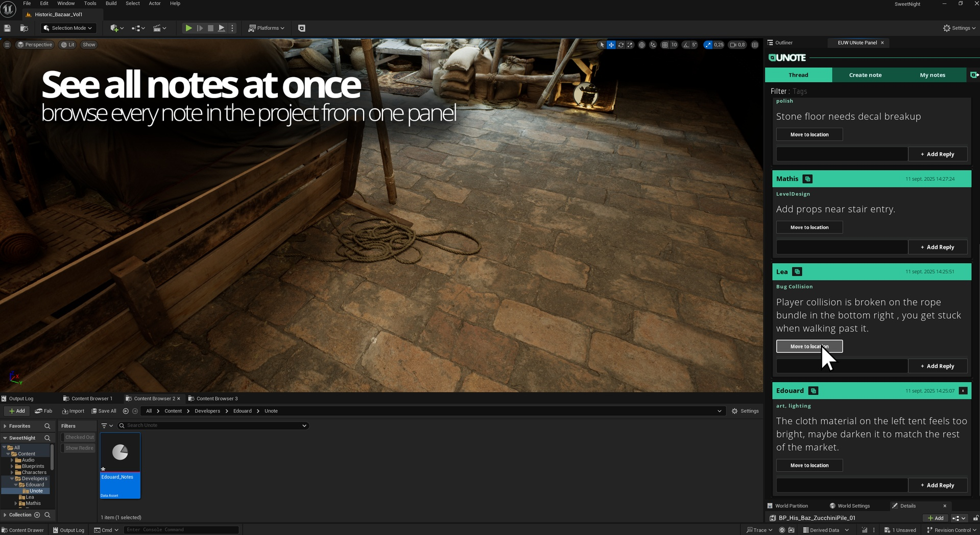The height and width of the screenshot is (535, 980).
Task: Click the camera speed 0,8 control
Action: [737, 45]
